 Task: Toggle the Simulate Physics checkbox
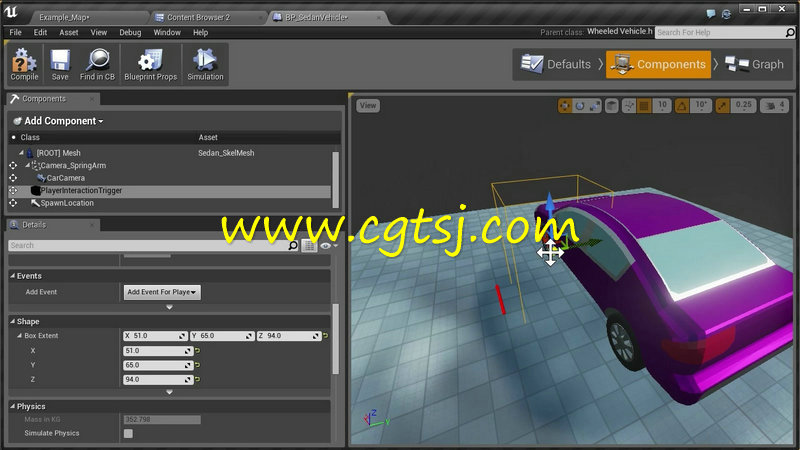coord(128,434)
